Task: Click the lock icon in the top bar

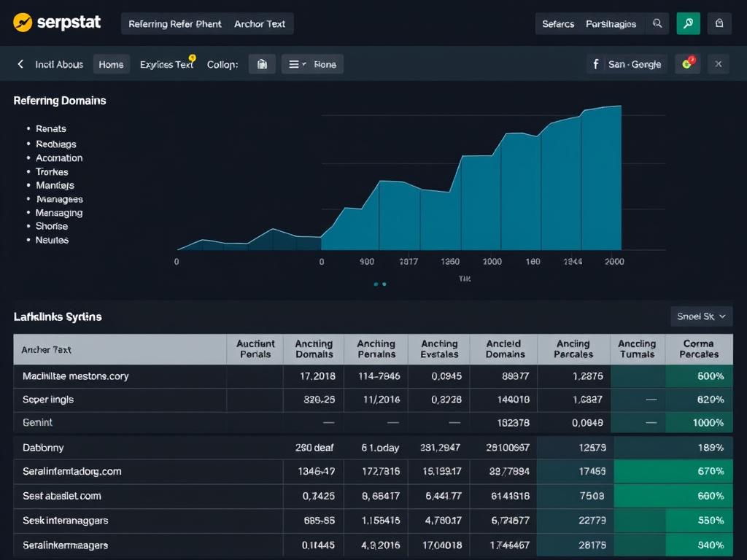Action: tap(719, 23)
